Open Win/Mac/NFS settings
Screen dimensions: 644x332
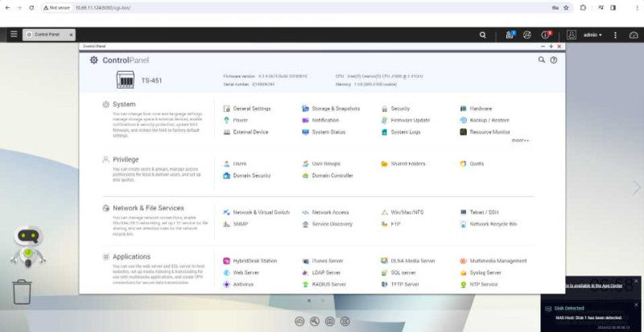(402, 213)
